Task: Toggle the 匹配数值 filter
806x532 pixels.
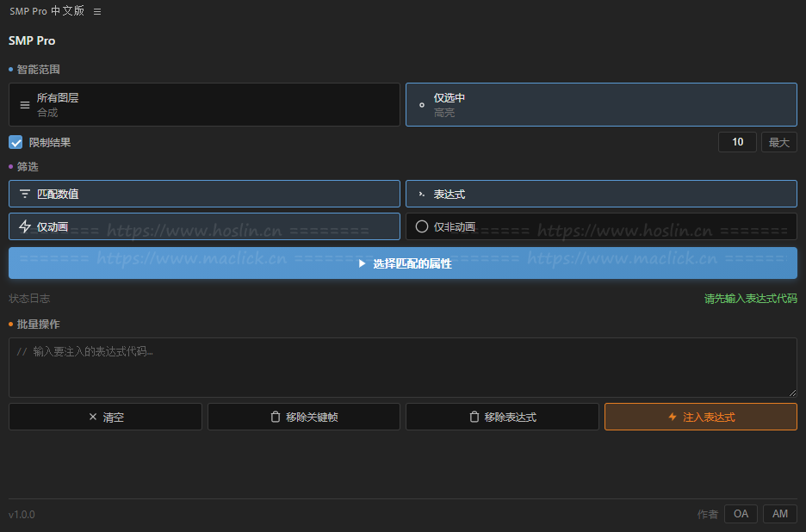Action: (x=204, y=194)
